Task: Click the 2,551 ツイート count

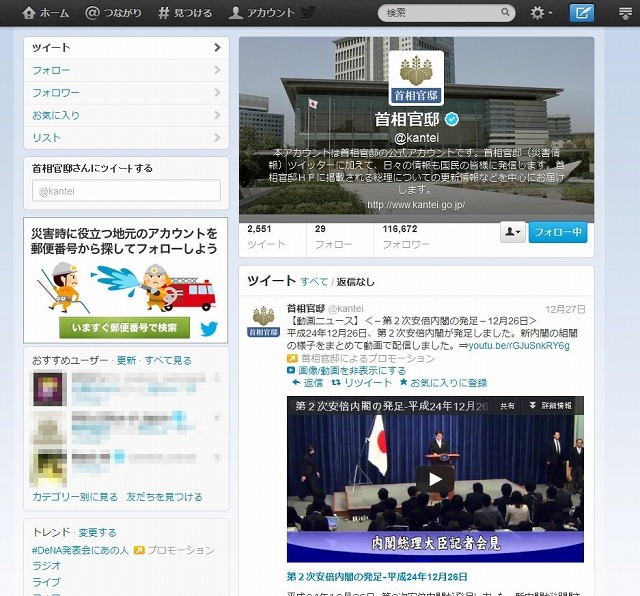Action: 267,237
